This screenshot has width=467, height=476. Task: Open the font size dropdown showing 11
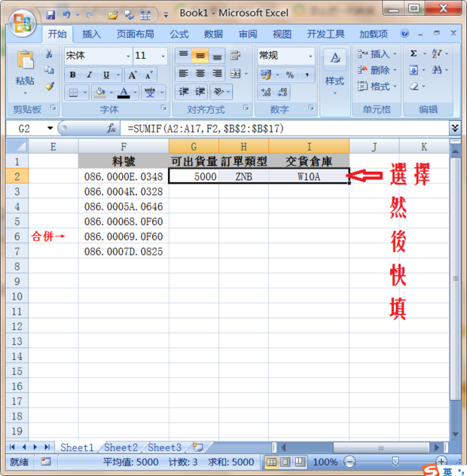pyautogui.click(x=163, y=56)
